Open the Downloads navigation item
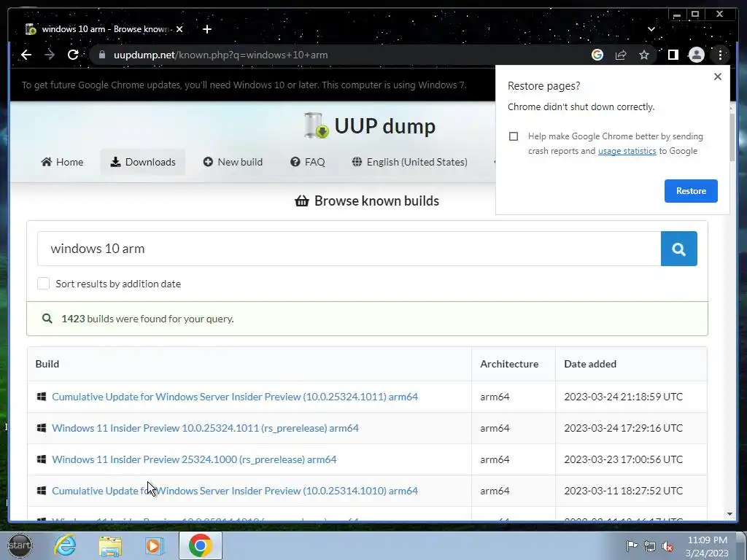747x560 pixels. pyautogui.click(x=142, y=162)
